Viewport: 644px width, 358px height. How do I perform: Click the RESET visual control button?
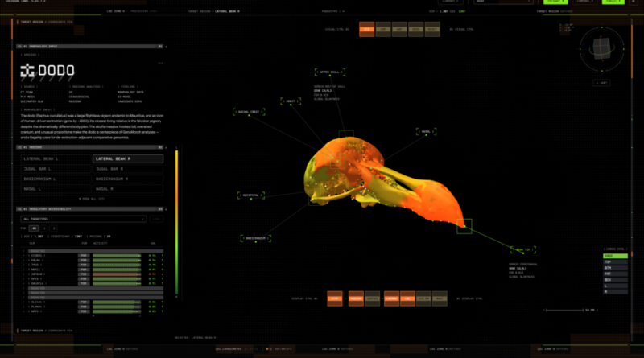coord(432,30)
